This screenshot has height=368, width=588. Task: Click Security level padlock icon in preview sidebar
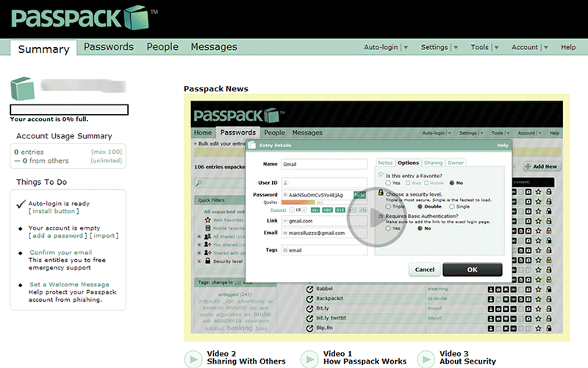tap(208, 261)
